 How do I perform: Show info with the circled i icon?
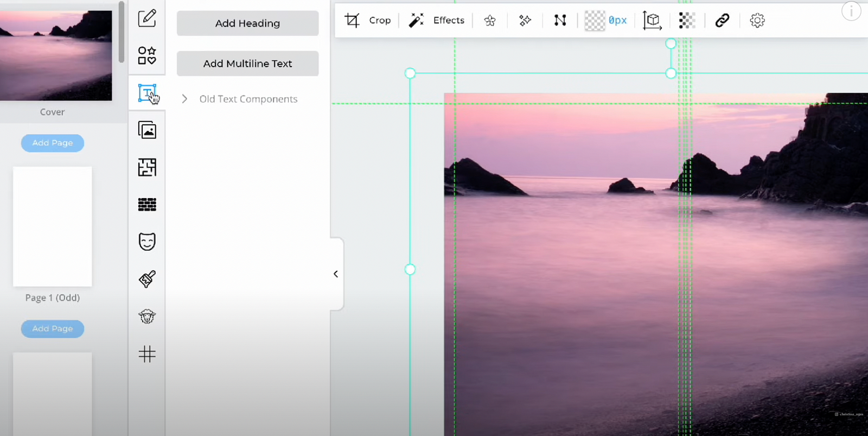tap(851, 11)
